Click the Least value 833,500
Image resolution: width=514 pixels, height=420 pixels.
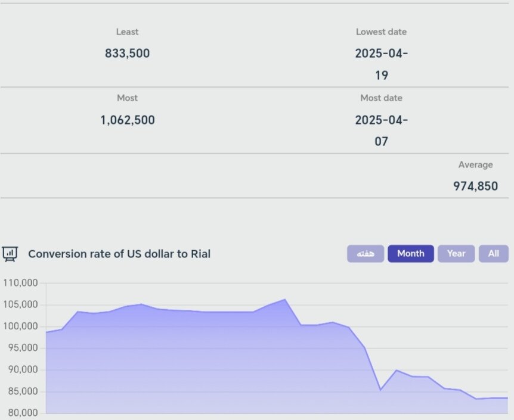click(x=128, y=54)
